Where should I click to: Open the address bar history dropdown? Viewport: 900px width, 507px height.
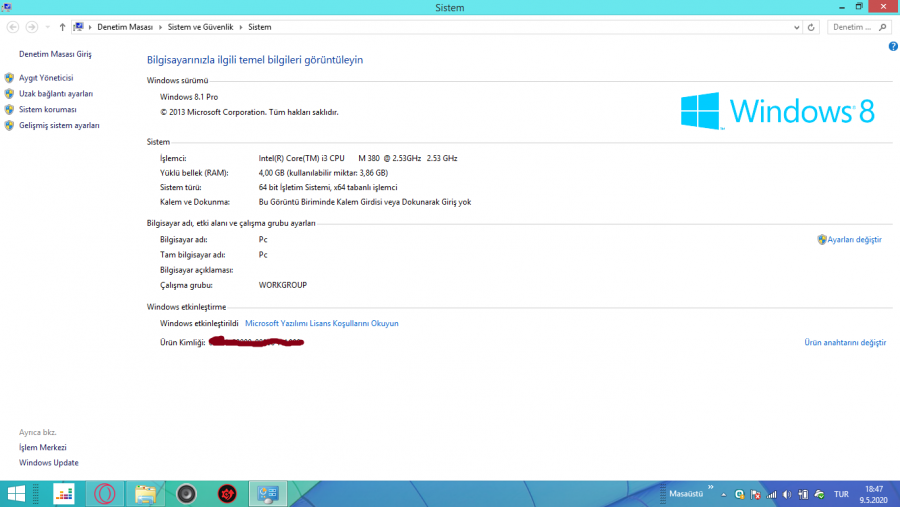point(796,27)
